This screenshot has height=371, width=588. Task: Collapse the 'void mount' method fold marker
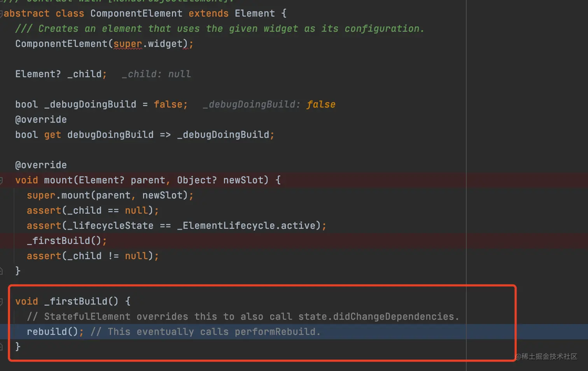click(x=1, y=180)
